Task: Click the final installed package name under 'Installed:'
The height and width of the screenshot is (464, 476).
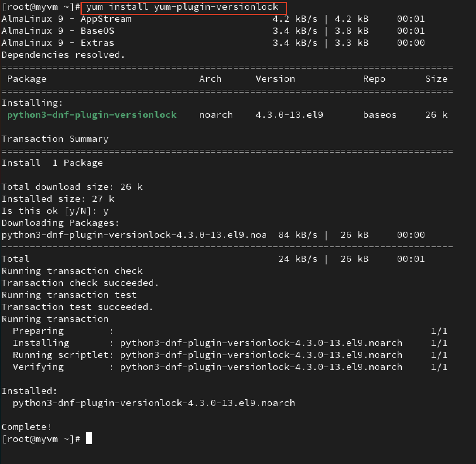Action: point(154,403)
